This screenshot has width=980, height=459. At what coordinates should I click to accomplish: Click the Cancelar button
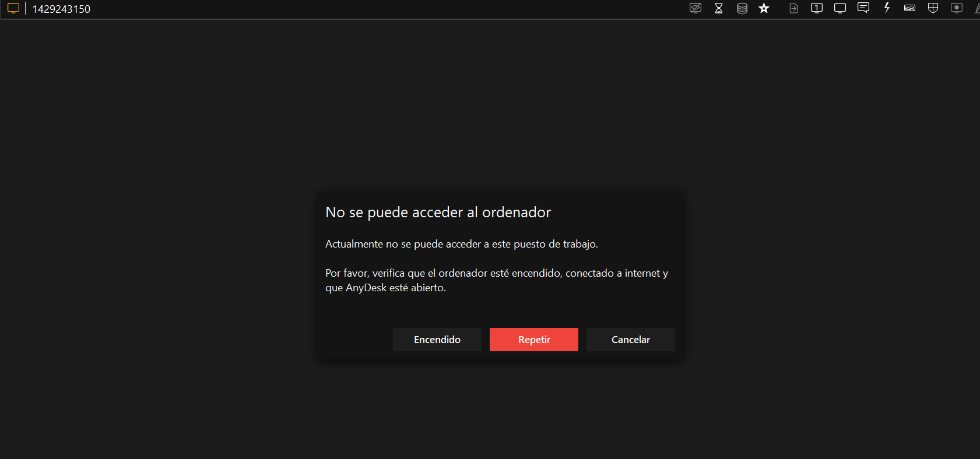(x=630, y=340)
